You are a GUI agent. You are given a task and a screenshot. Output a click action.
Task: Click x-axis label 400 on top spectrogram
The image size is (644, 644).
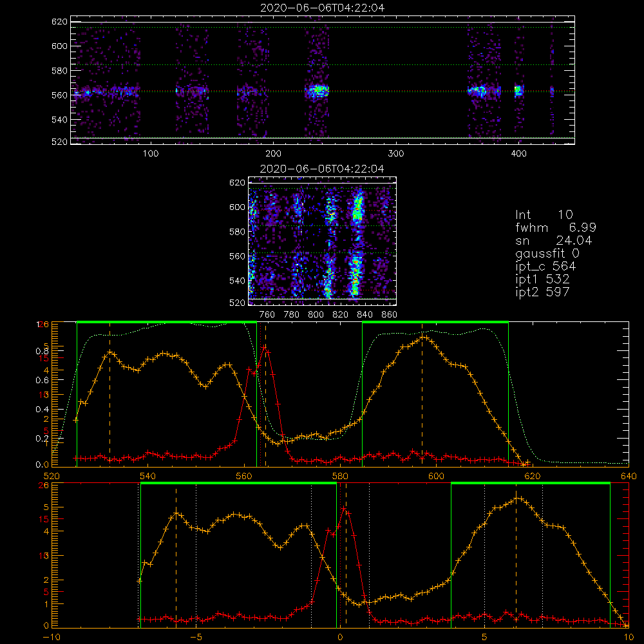518,154
